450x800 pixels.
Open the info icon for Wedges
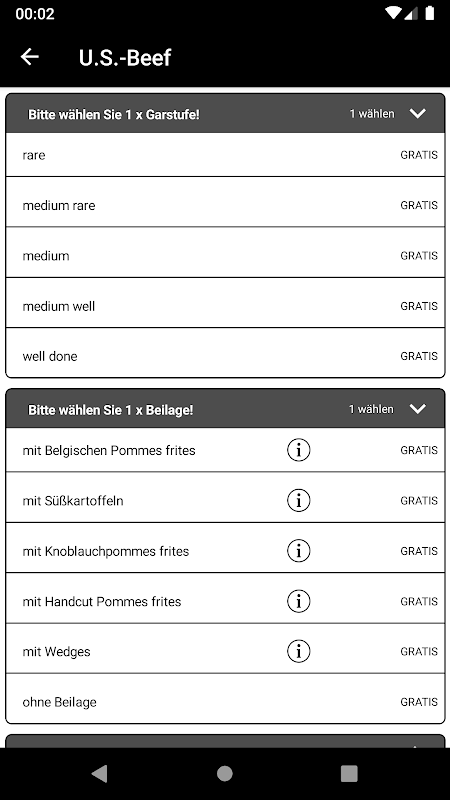[x=298, y=652]
